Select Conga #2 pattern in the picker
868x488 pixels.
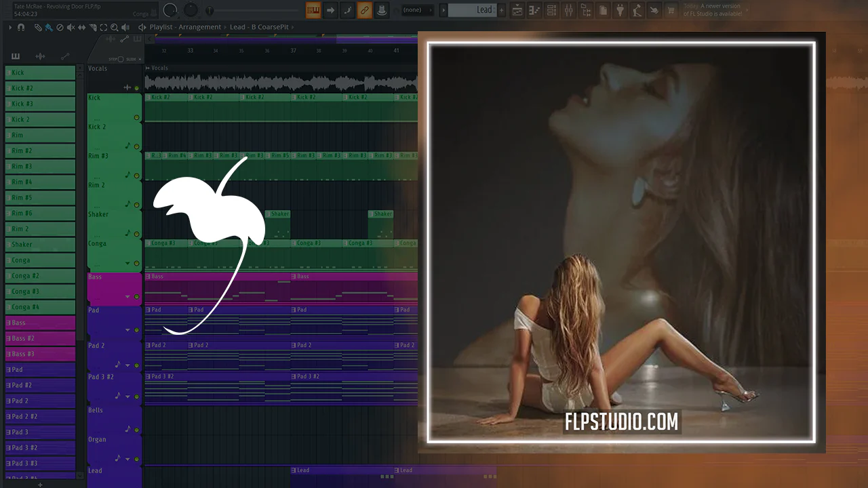40,276
